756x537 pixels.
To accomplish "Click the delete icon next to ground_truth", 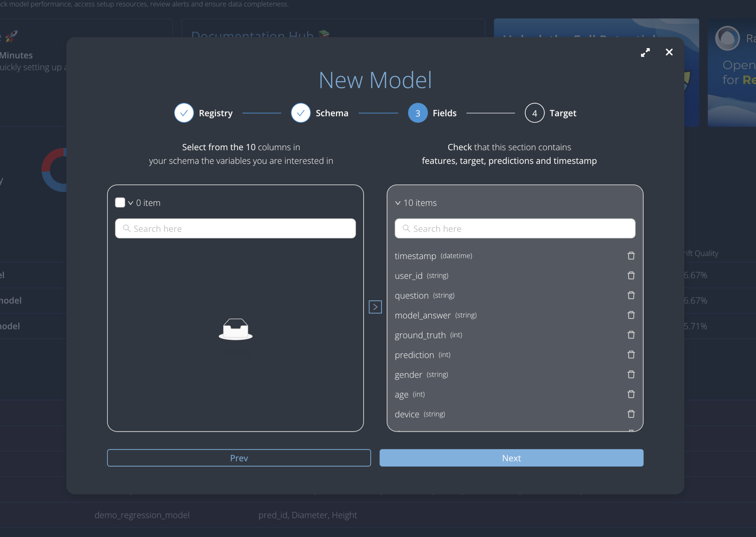I will pos(631,335).
